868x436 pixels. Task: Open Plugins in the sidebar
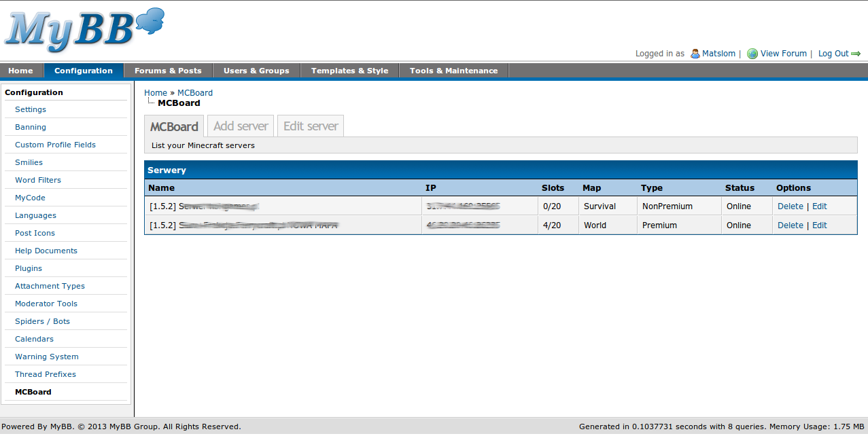click(x=29, y=268)
